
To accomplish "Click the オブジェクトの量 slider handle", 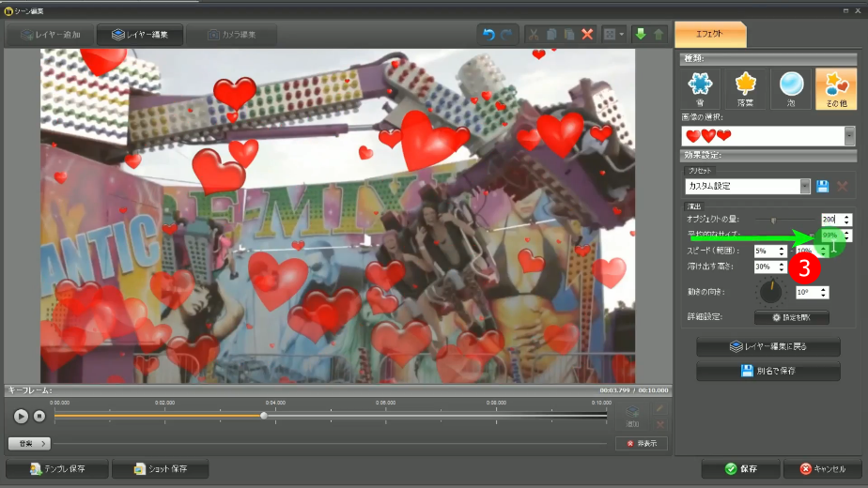I will 773,220.
